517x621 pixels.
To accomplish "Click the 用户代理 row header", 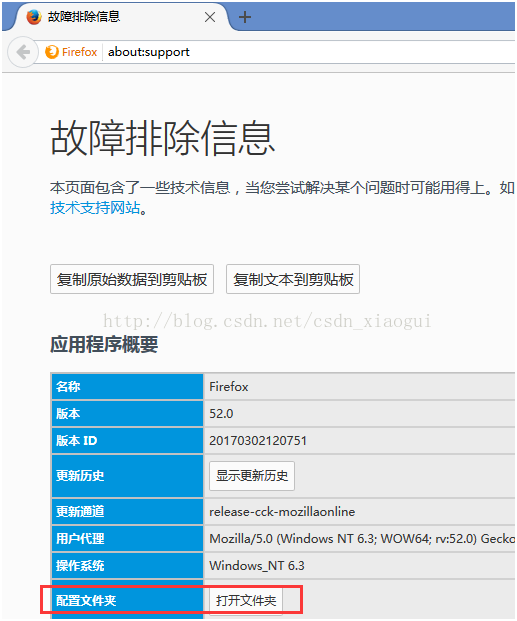I will pyautogui.click(x=127, y=538).
